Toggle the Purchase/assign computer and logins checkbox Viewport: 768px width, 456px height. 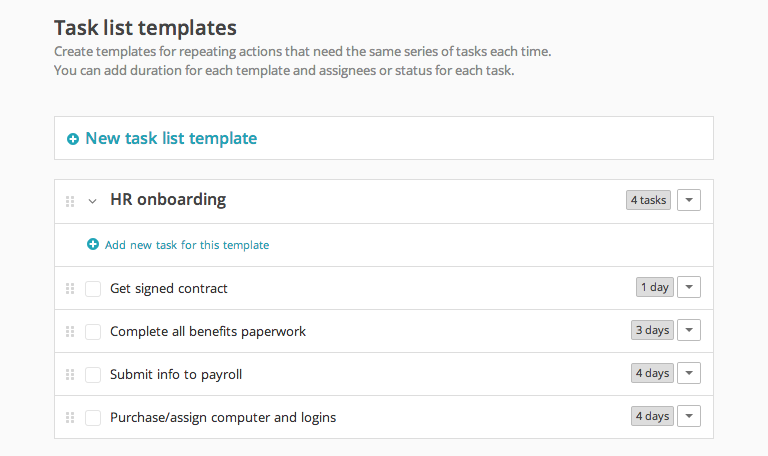(x=93, y=417)
